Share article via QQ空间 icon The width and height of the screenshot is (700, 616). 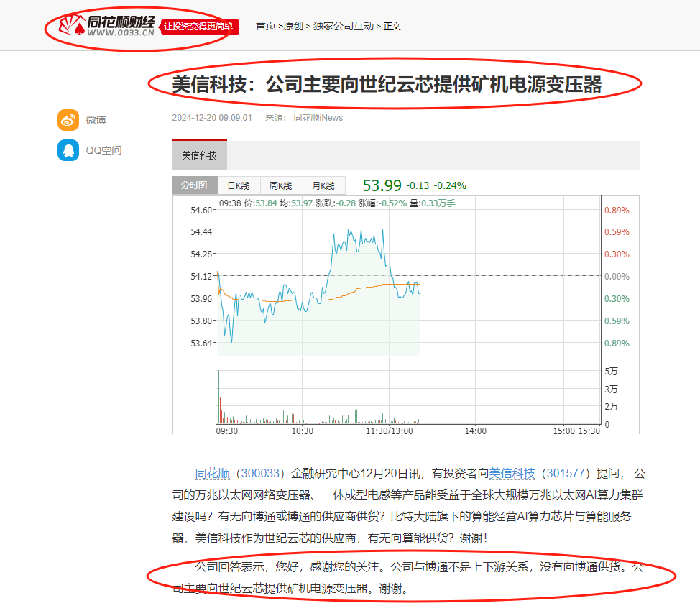(x=68, y=150)
